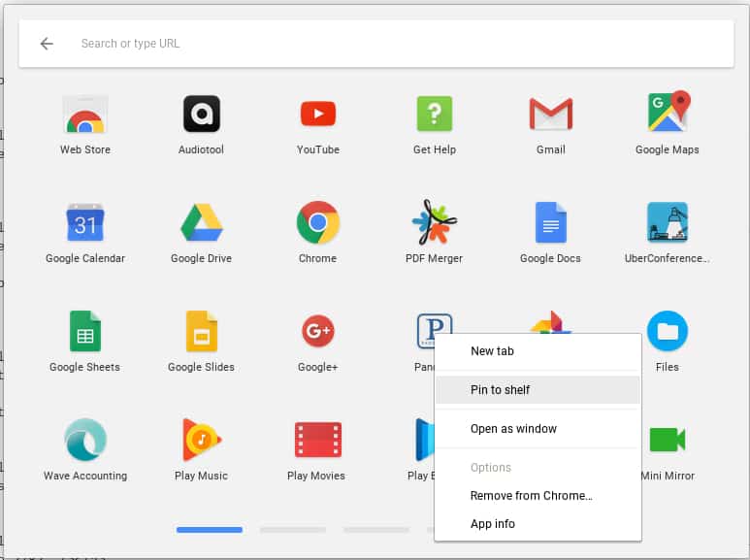Go to the second launcher page indicator
Screen dimensions: 750x560
click(293, 530)
